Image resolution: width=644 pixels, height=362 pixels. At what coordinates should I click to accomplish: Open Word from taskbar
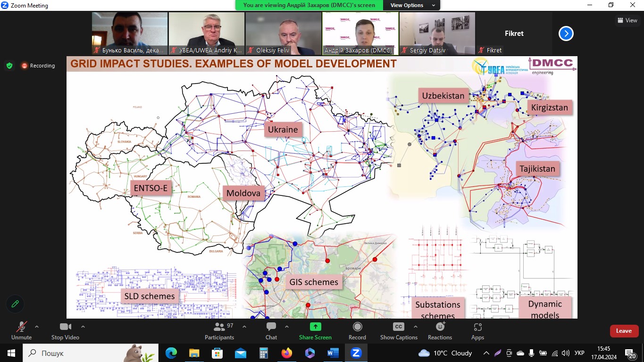point(333,353)
